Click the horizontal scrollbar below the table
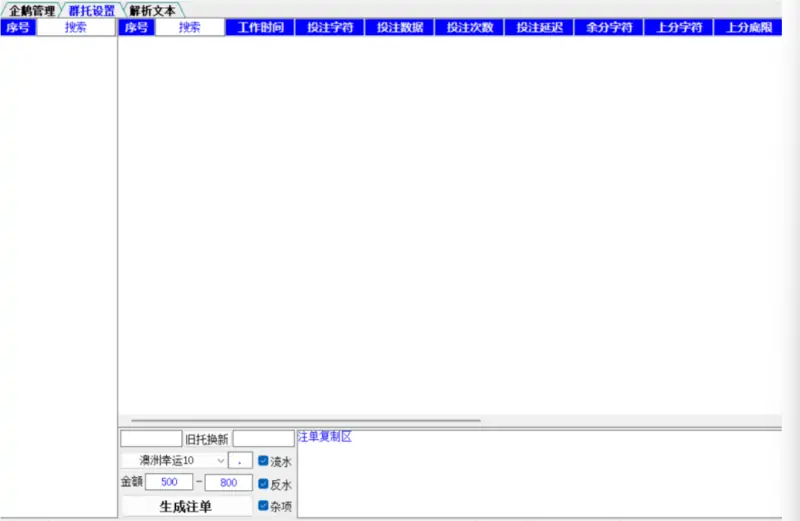 coord(306,421)
